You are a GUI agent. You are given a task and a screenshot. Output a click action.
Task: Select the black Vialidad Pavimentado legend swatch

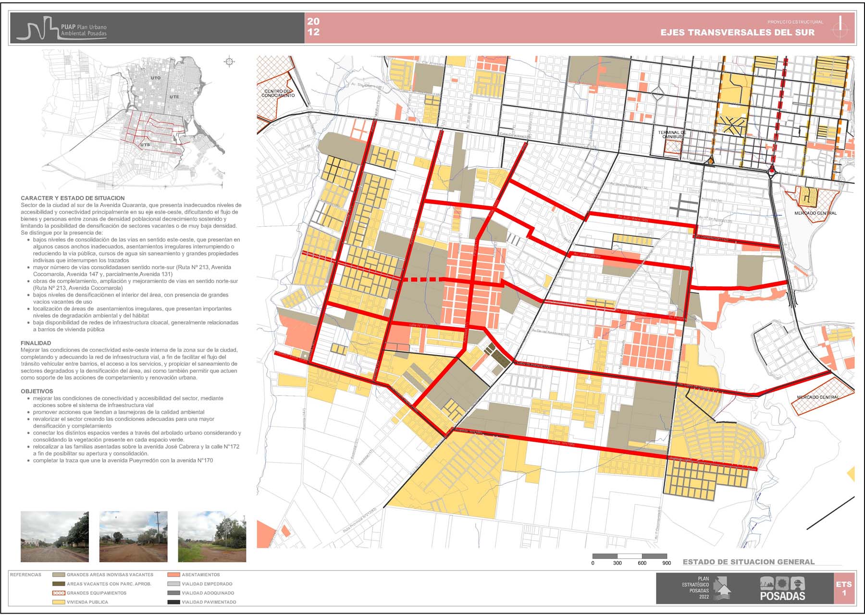point(173,602)
